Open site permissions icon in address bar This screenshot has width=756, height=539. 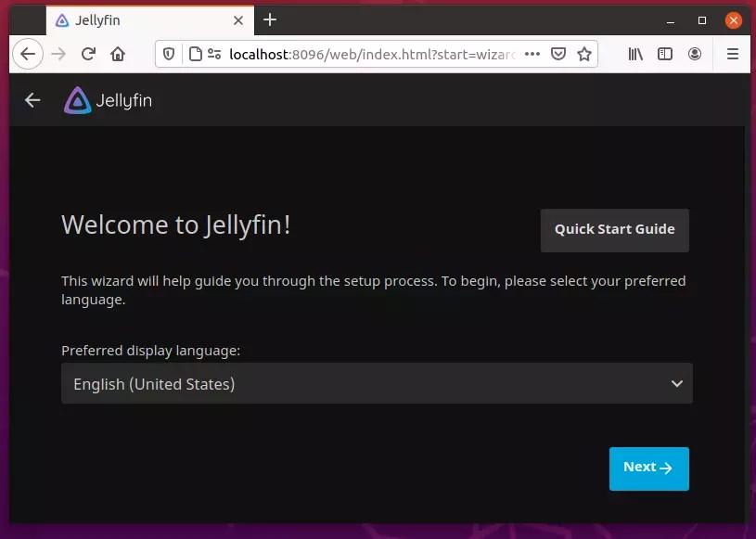[x=212, y=54]
